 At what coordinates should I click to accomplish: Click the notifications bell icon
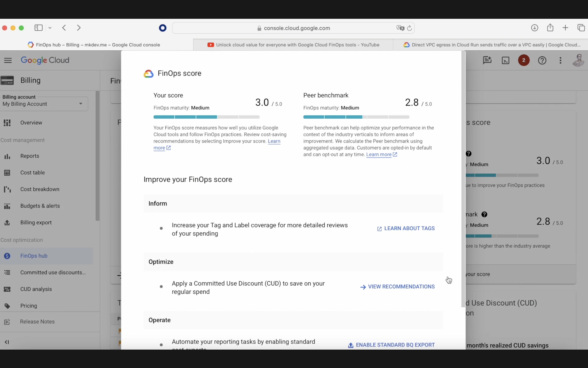pos(524,60)
